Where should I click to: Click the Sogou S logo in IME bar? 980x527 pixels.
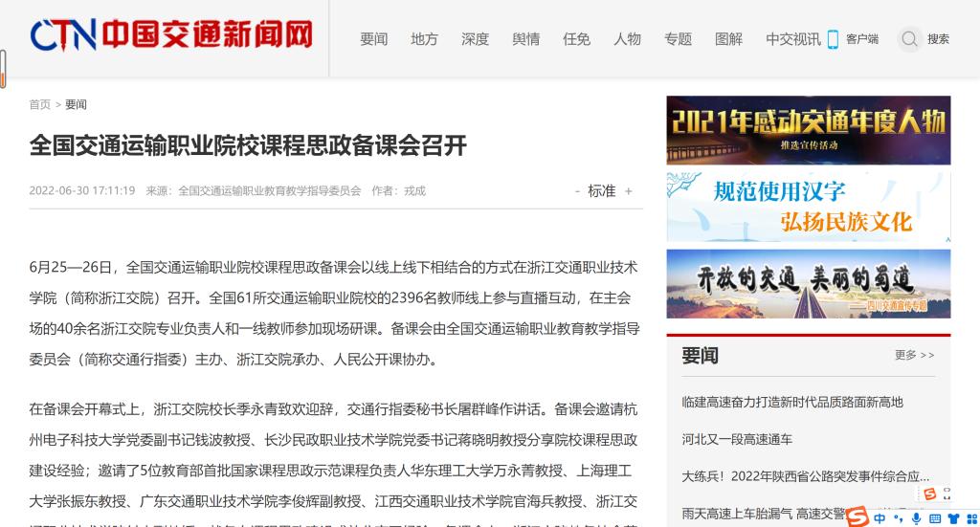858,517
